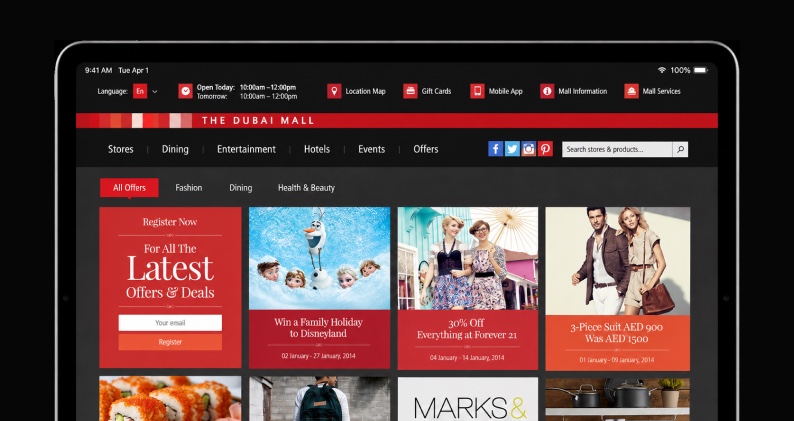Screen dimensions: 794x421
Task: Open the Events menu
Action: click(x=372, y=149)
